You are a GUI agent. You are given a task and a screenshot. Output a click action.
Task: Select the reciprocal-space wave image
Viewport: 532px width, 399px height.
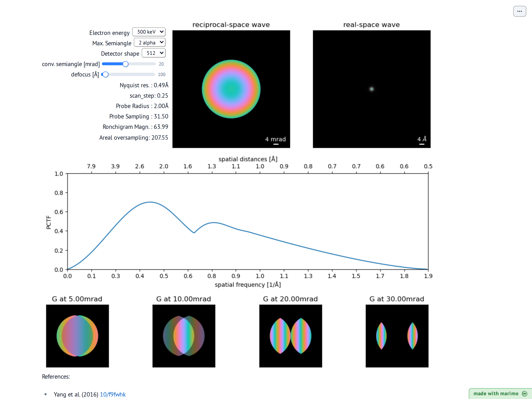(x=231, y=89)
